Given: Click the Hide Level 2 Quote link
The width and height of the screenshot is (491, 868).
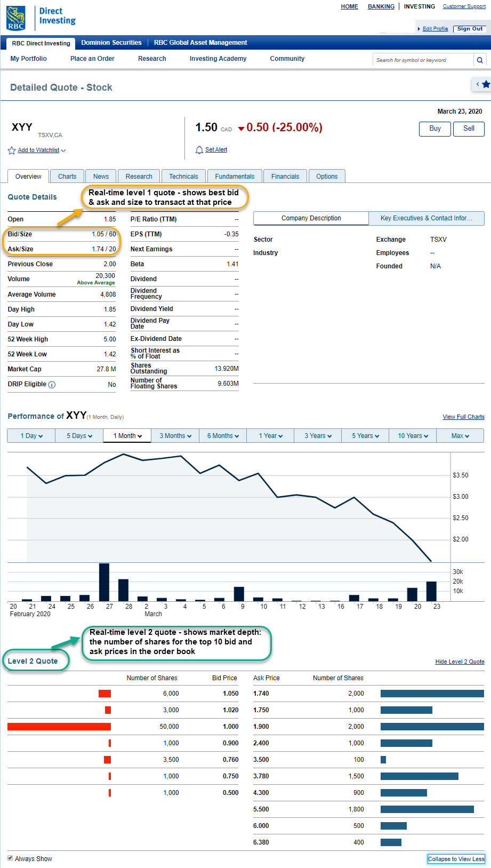Looking at the screenshot, I should [x=460, y=662].
